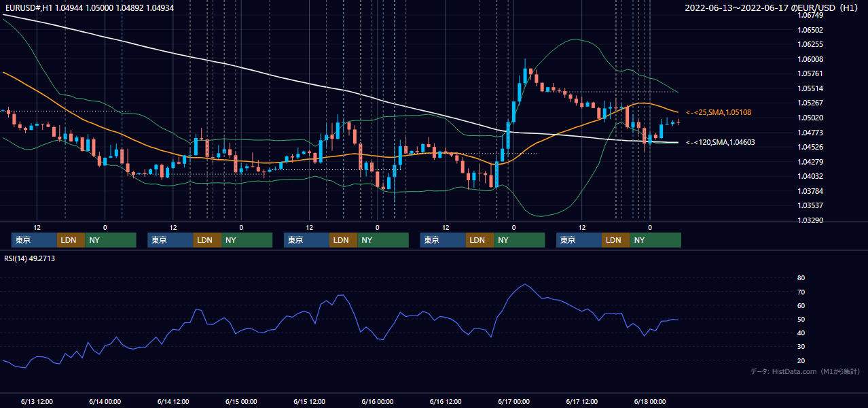
Task: Select RSI scale value 20
Action: (801, 360)
